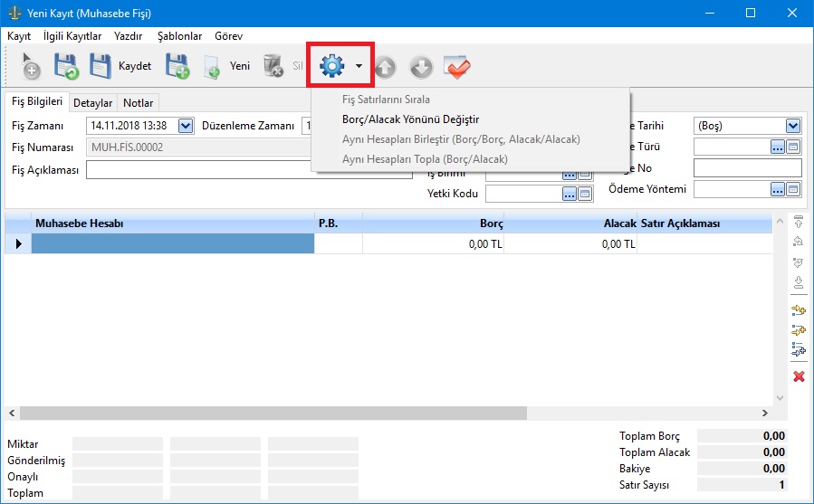
Task: Open the Şablonlar menu
Action: click(179, 36)
